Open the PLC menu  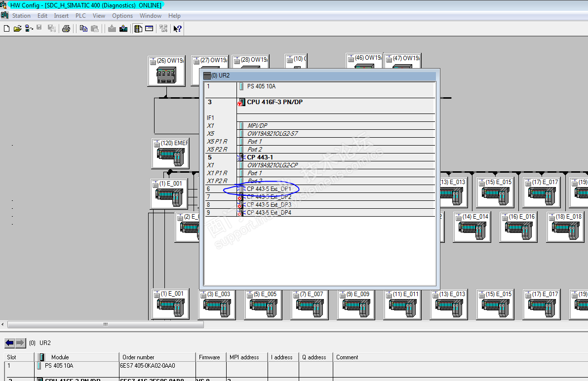pyautogui.click(x=80, y=16)
